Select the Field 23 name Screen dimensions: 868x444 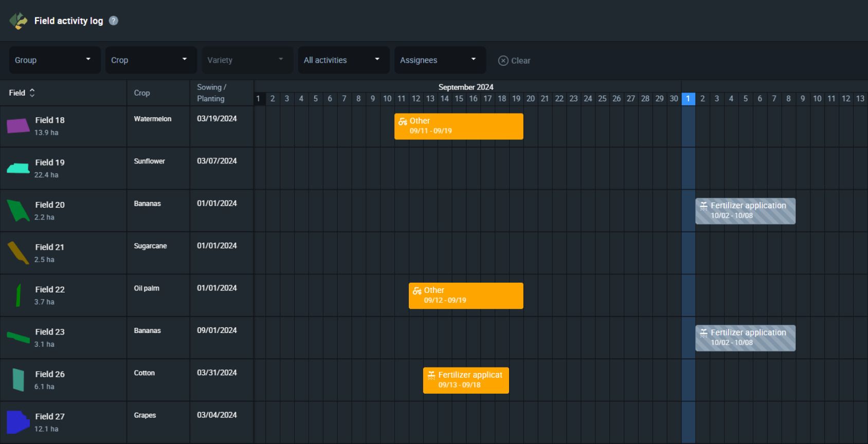50,332
